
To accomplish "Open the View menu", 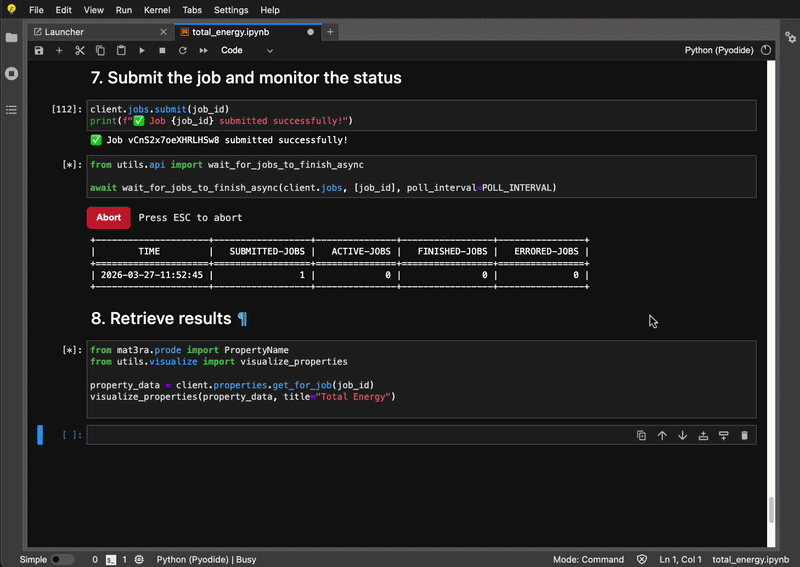I will [x=93, y=10].
